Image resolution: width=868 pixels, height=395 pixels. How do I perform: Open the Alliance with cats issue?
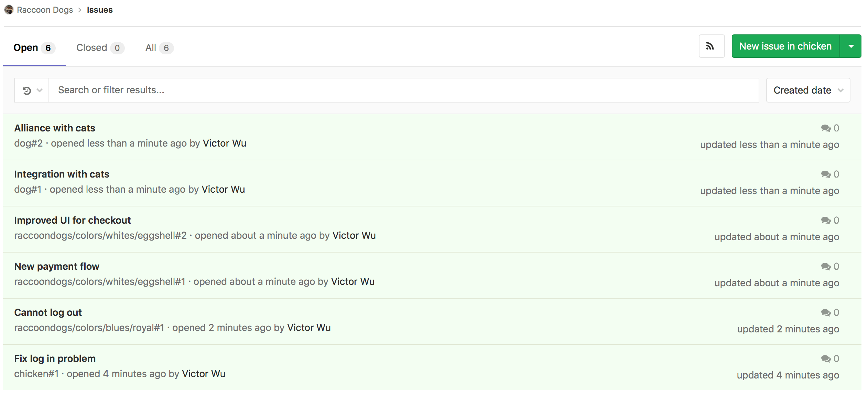click(x=55, y=128)
